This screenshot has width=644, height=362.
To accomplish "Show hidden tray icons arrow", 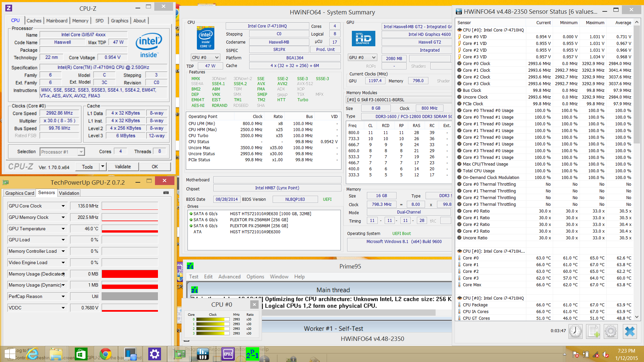I will tap(565, 354).
